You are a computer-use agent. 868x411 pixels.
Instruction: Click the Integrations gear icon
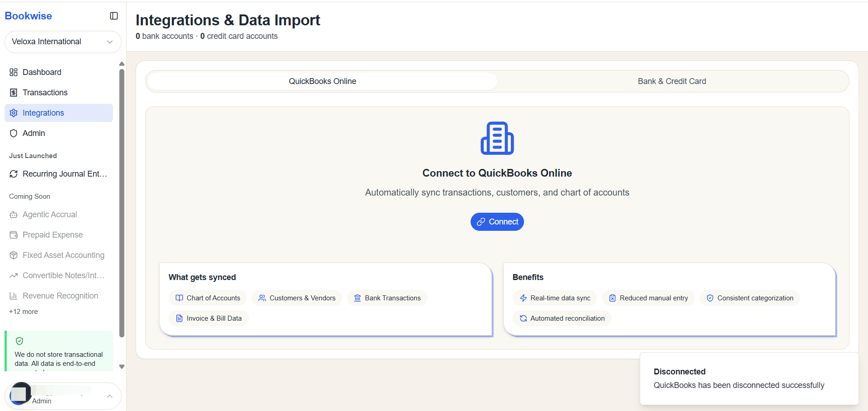pyautogui.click(x=14, y=113)
